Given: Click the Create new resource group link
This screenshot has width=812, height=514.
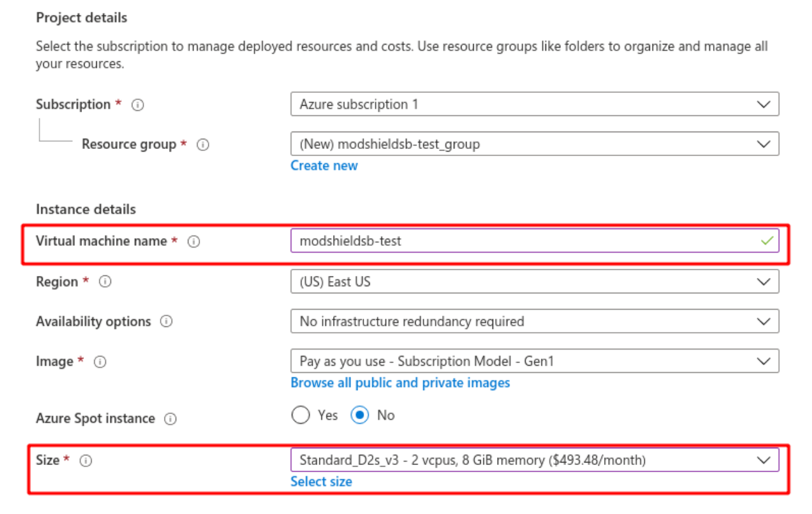Looking at the screenshot, I should pos(324,166).
